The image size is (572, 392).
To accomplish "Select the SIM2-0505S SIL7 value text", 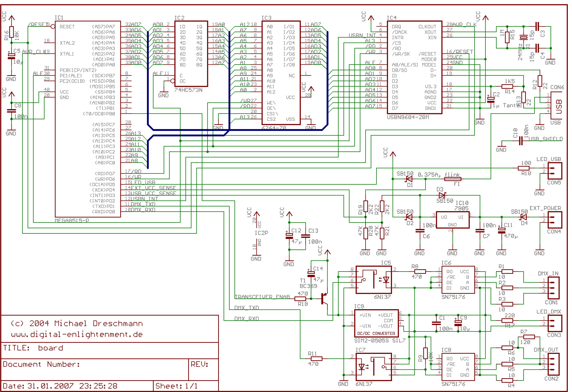I will (x=380, y=341).
